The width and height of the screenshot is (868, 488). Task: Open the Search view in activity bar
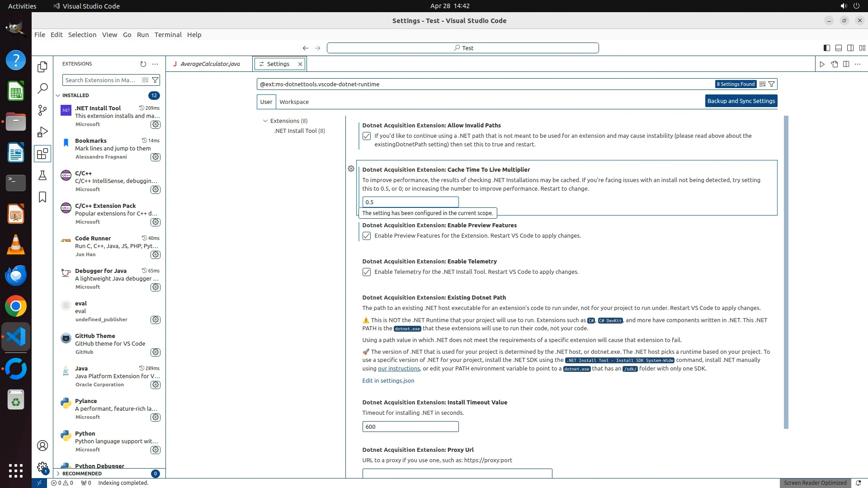click(42, 89)
